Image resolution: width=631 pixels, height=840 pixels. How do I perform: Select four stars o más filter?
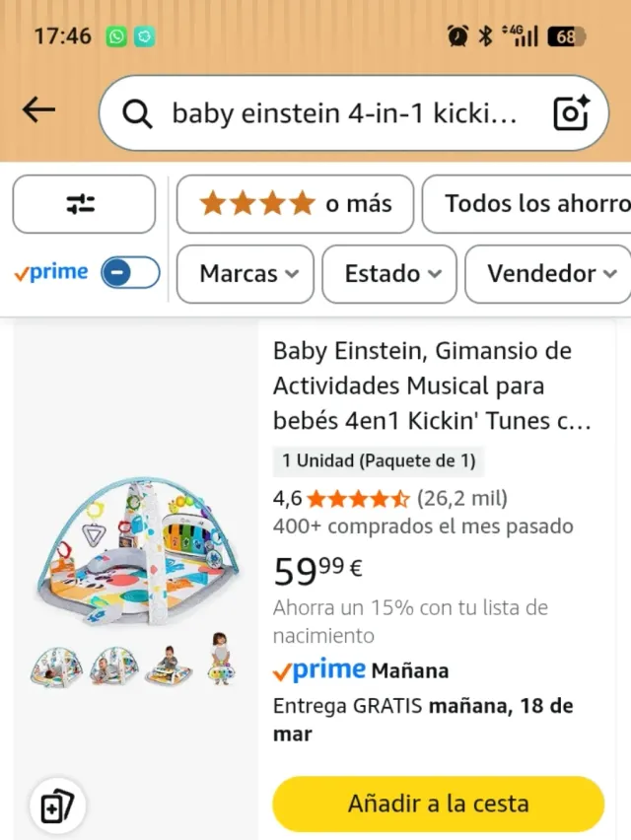tap(295, 204)
